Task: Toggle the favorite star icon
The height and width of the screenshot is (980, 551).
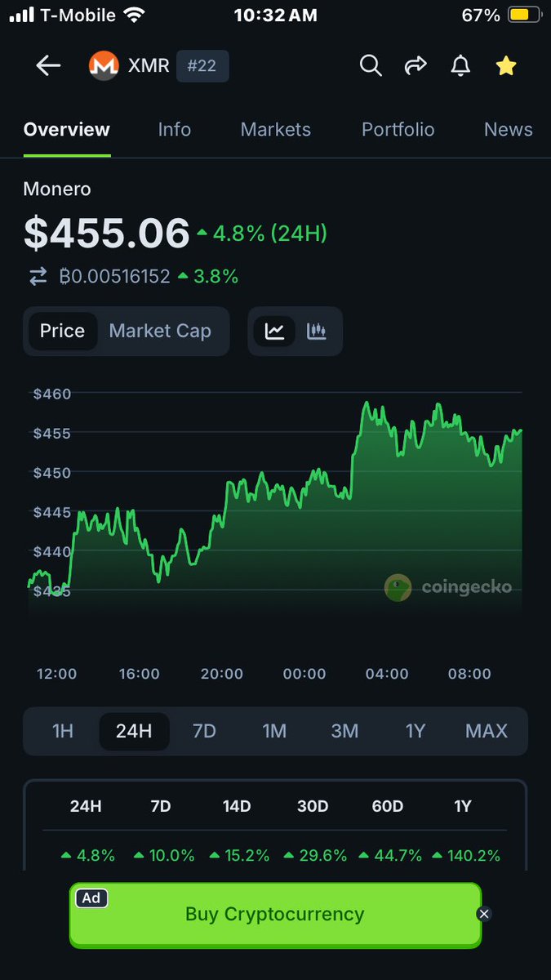Action: (506, 66)
